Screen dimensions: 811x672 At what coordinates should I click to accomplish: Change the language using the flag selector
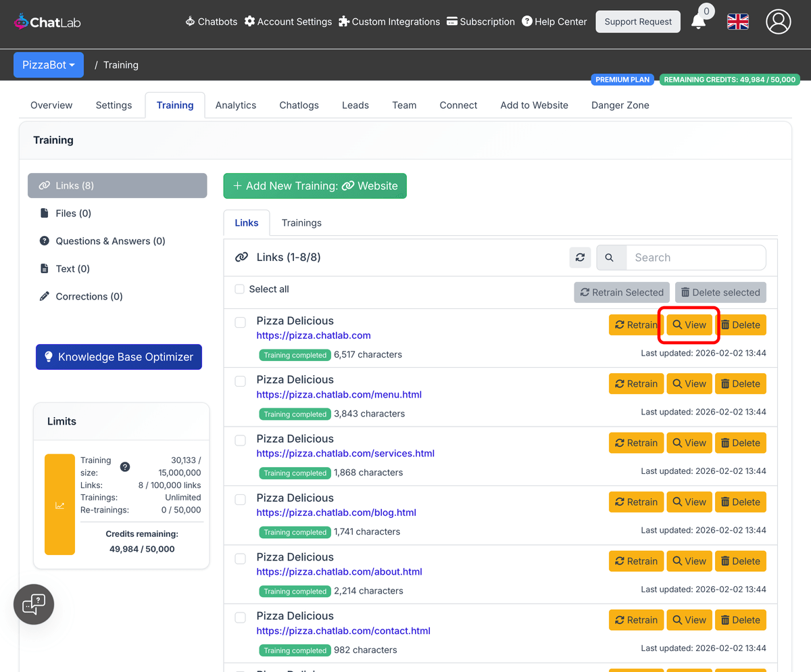pyautogui.click(x=737, y=21)
